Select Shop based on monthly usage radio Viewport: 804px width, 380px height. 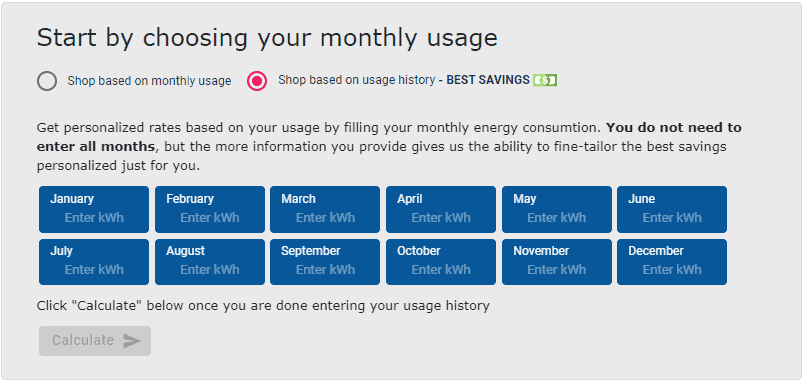(x=47, y=81)
